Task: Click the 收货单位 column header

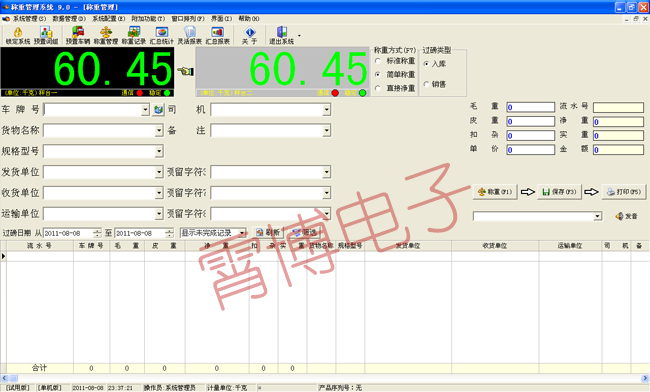Action: 495,246
